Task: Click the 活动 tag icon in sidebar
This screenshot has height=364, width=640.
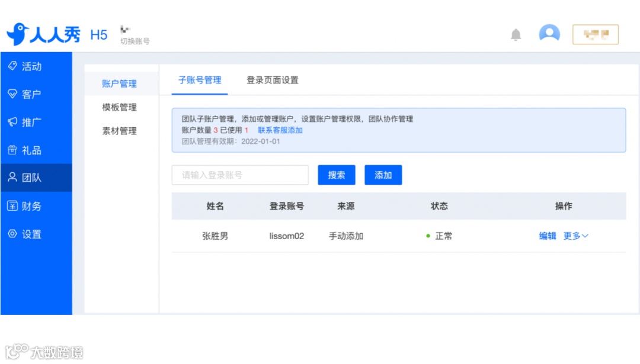Action: 12,66
